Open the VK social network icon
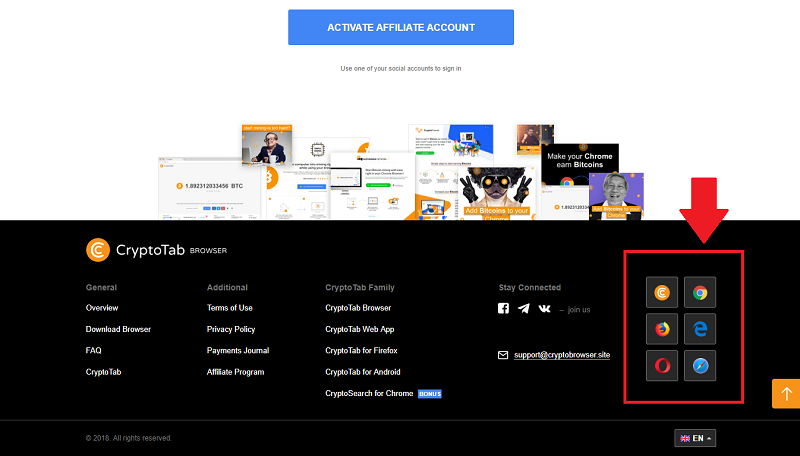The width and height of the screenshot is (800, 456). pos(544,309)
